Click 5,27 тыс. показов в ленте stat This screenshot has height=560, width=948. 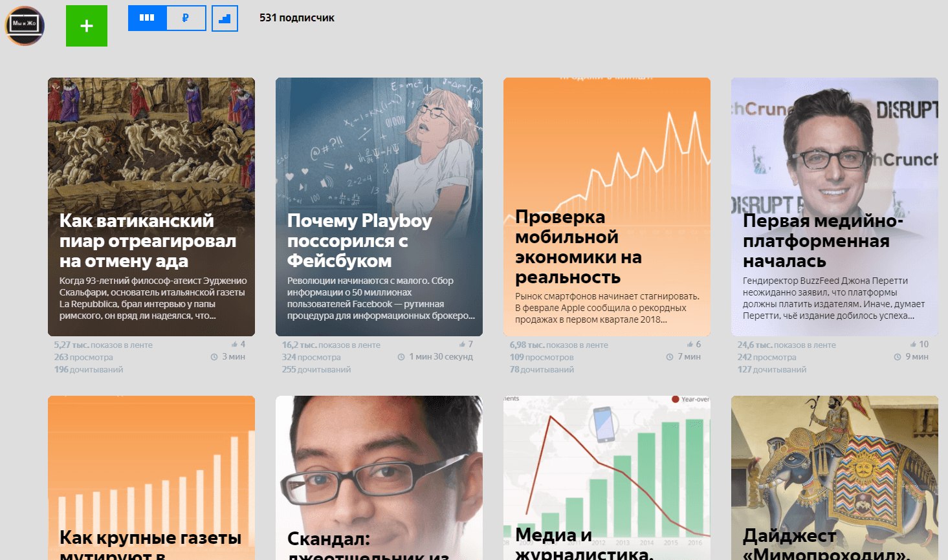coord(104,345)
